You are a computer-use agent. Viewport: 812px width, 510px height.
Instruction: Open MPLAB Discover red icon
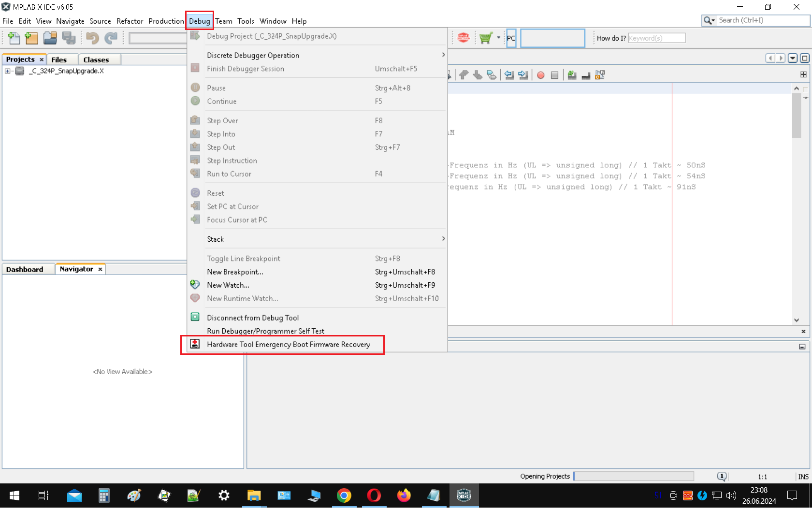tap(463, 38)
